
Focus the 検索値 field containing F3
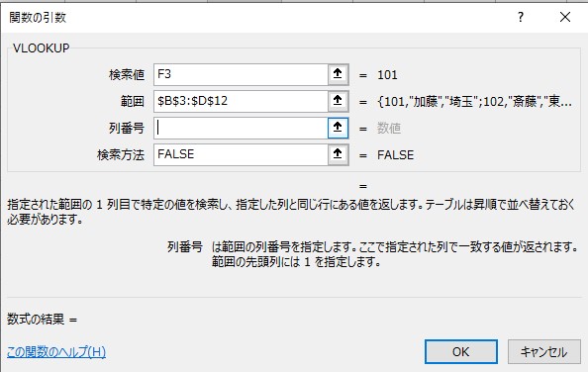pos(241,74)
